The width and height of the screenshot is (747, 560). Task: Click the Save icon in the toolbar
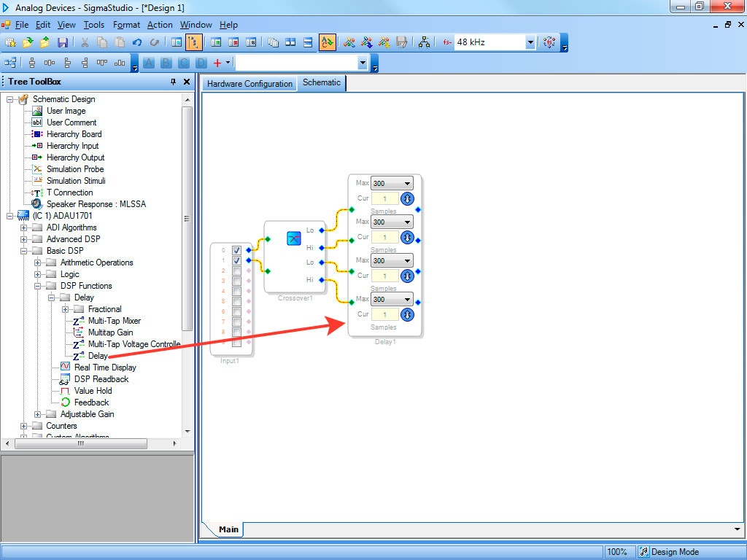tap(62, 42)
